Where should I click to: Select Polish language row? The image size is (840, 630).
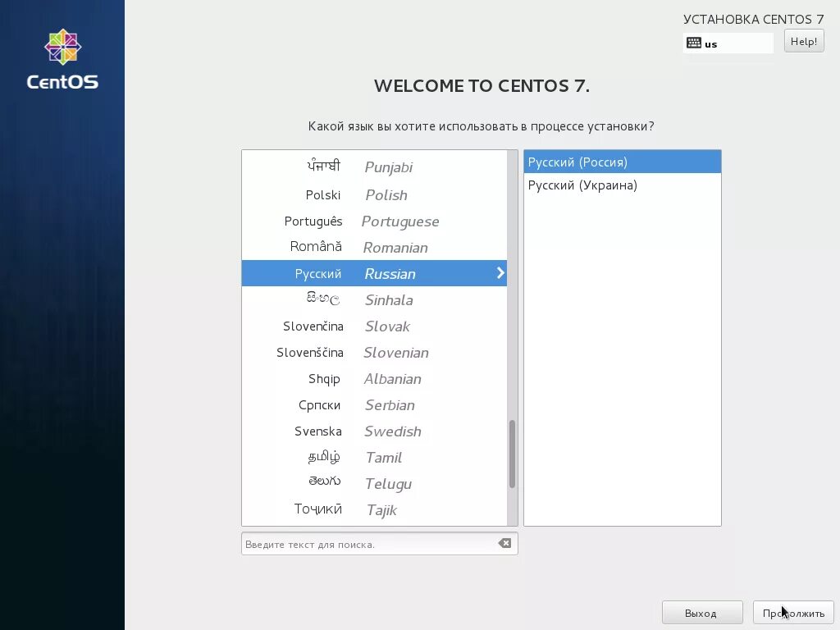[x=374, y=194]
